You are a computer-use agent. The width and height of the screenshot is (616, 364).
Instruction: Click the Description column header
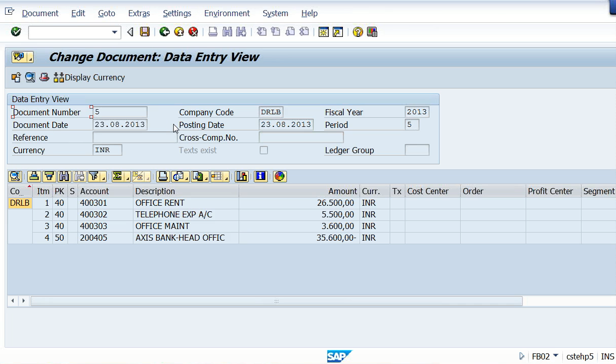tap(186, 191)
